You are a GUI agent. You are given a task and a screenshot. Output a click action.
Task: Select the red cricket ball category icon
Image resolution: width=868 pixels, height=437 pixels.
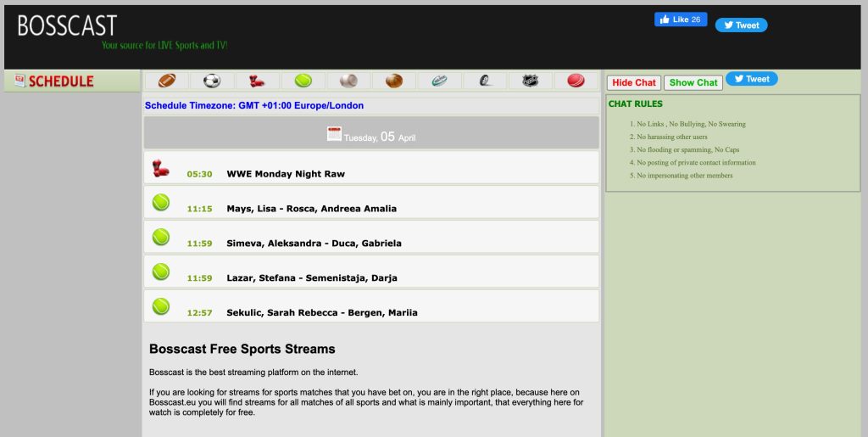[576, 81]
